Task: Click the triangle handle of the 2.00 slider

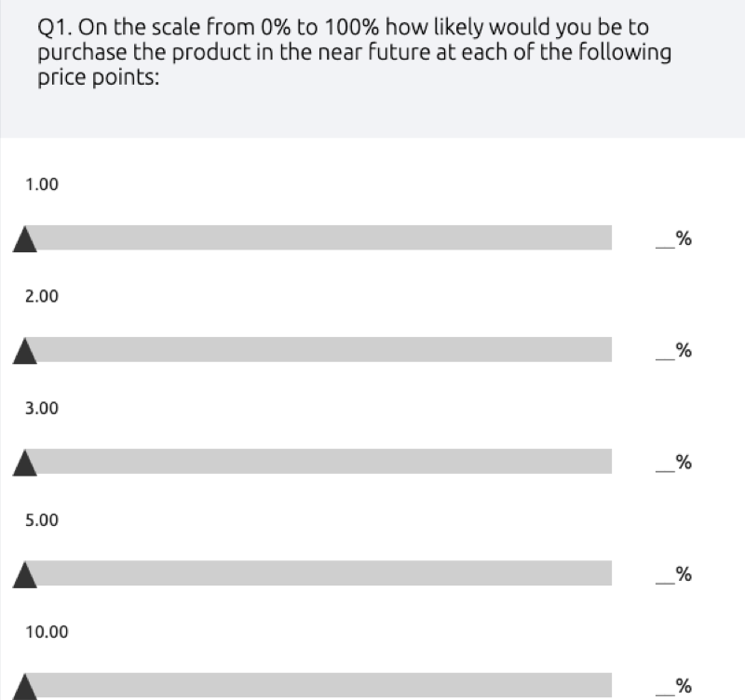Action: pyautogui.click(x=25, y=352)
